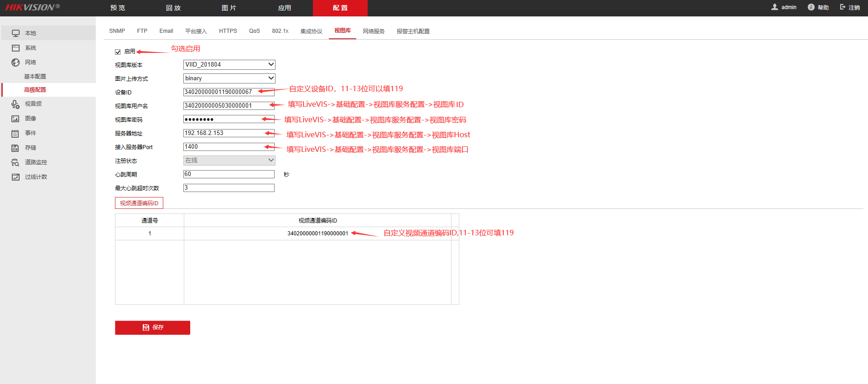Image resolution: width=868 pixels, height=384 pixels.
Task: Click the 视频通道编码ID button
Action: coord(139,203)
